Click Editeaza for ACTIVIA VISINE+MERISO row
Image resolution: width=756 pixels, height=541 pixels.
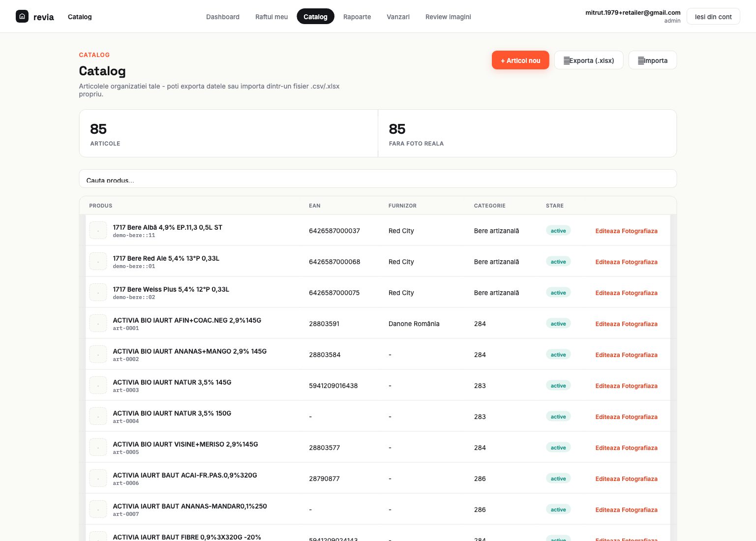[x=607, y=448]
